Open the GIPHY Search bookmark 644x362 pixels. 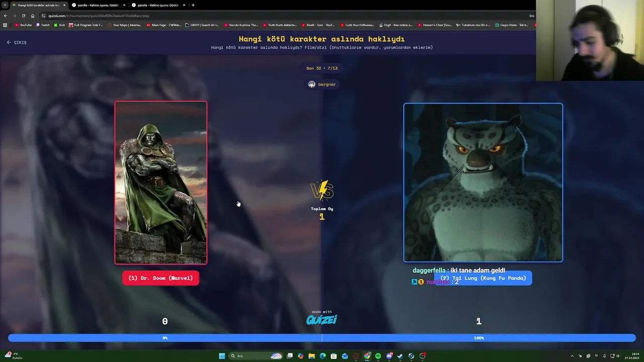pyautogui.click(x=202, y=25)
